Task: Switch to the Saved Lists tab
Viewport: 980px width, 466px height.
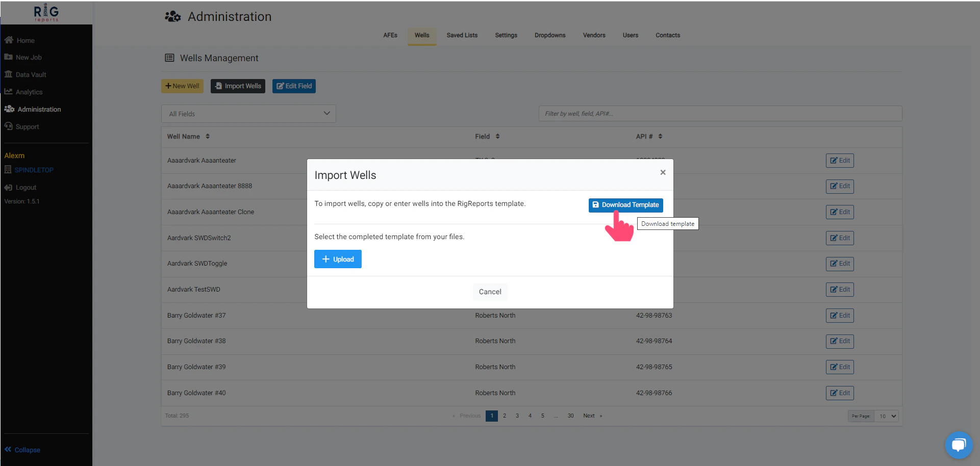Action: (462, 35)
